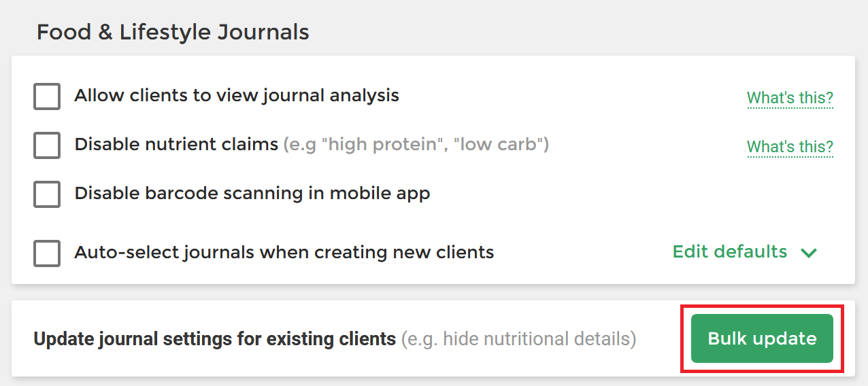Click the grey "high protein", "low carb" example text

pos(416,145)
